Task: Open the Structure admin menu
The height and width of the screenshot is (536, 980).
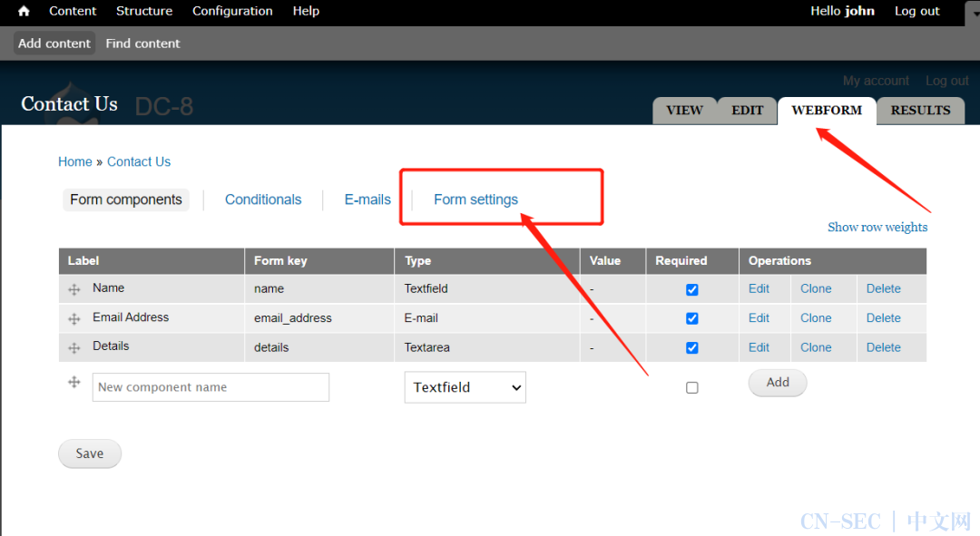Action: pyautogui.click(x=144, y=11)
